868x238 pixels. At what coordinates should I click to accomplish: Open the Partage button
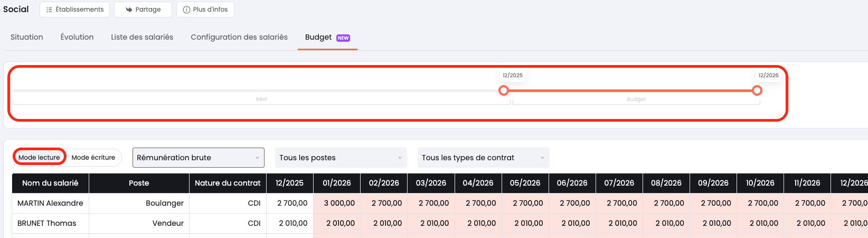(143, 10)
